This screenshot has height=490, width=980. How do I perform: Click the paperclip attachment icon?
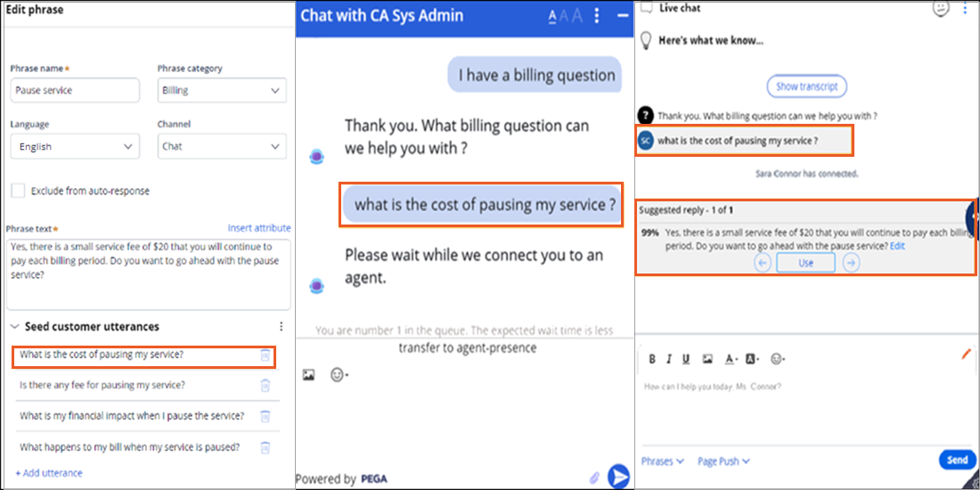click(594, 478)
